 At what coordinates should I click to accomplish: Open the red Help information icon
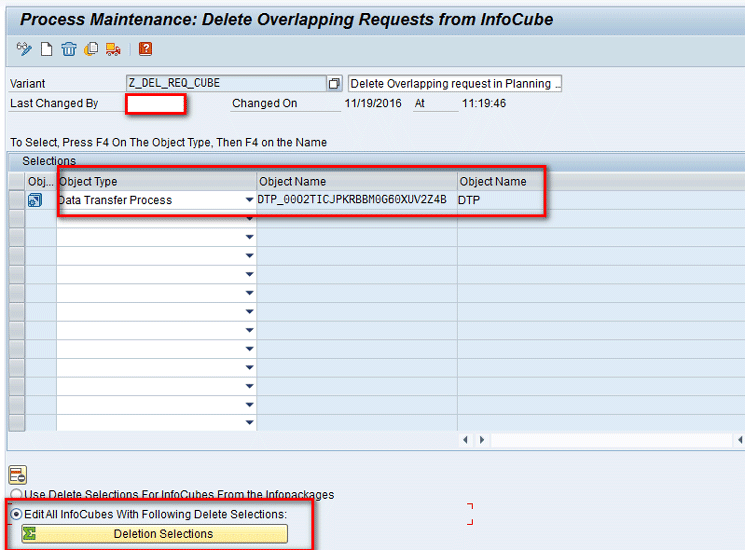146,49
